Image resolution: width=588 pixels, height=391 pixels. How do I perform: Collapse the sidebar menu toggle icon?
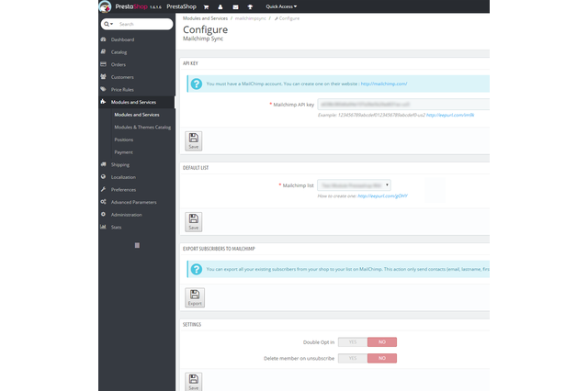[137, 245]
